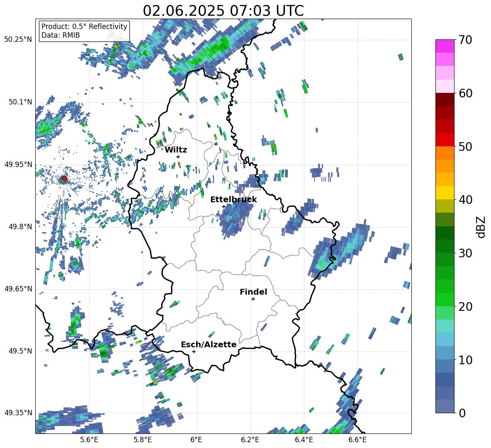Click the colorbar value 20
The image size is (491, 448).
[x=465, y=306]
